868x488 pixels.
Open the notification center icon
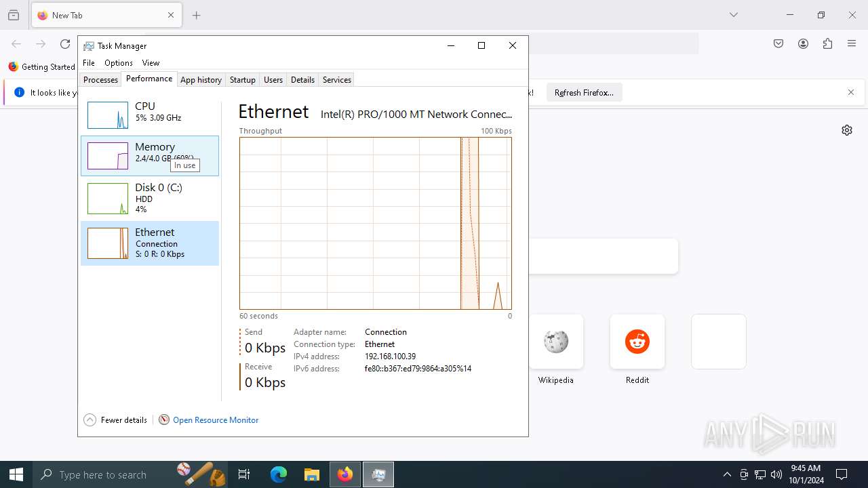tap(842, 474)
